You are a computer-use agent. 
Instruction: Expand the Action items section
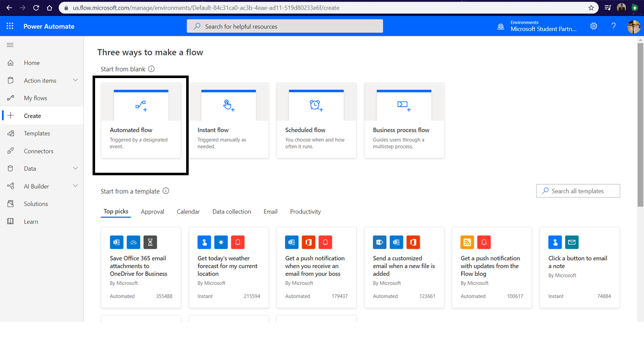tap(75, 80)
